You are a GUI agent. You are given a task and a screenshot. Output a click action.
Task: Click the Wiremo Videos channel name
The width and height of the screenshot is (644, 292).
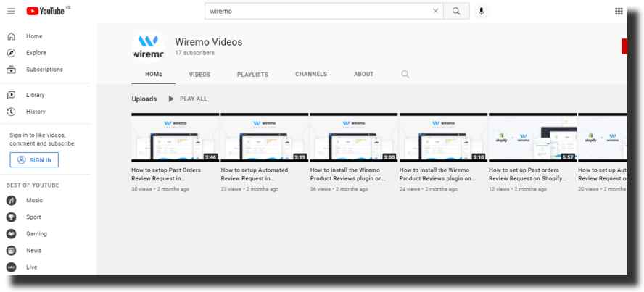coord(209,42)
